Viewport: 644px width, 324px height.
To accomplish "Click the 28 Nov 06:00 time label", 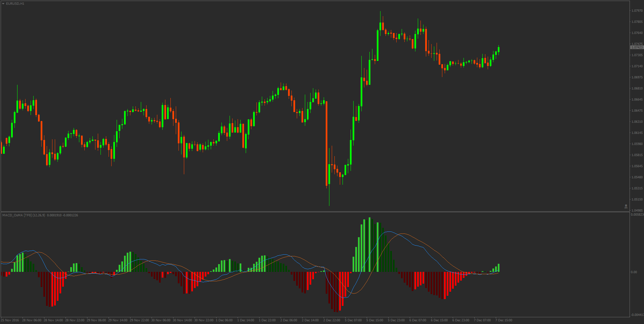I will pyautogui.click(x=32, y=320).
